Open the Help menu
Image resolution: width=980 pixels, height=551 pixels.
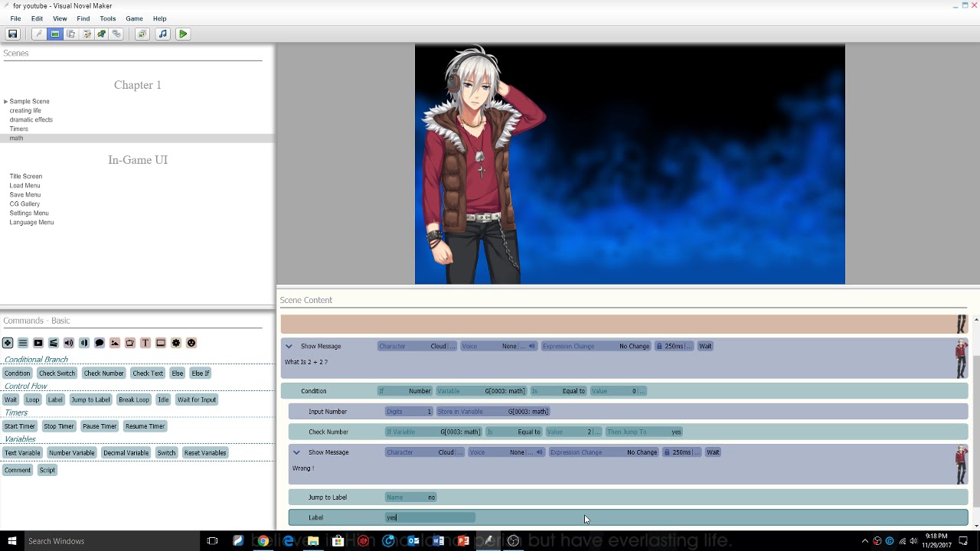[159, 18]
